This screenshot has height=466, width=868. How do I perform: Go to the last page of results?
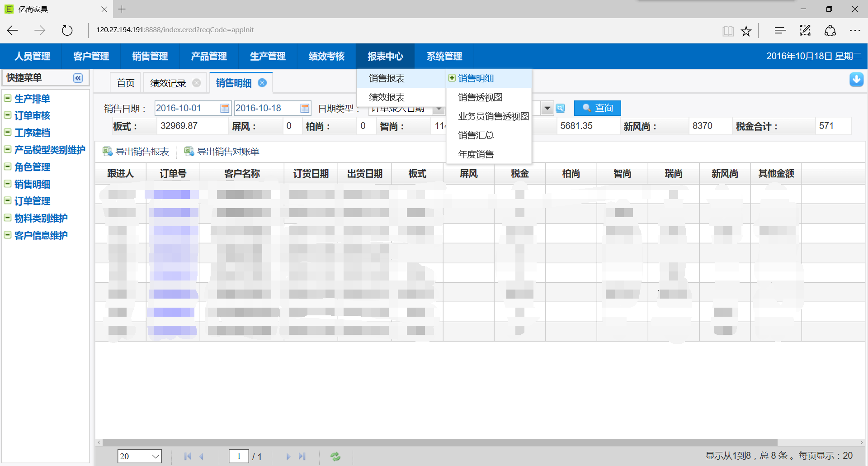click(x=302, y=456)
